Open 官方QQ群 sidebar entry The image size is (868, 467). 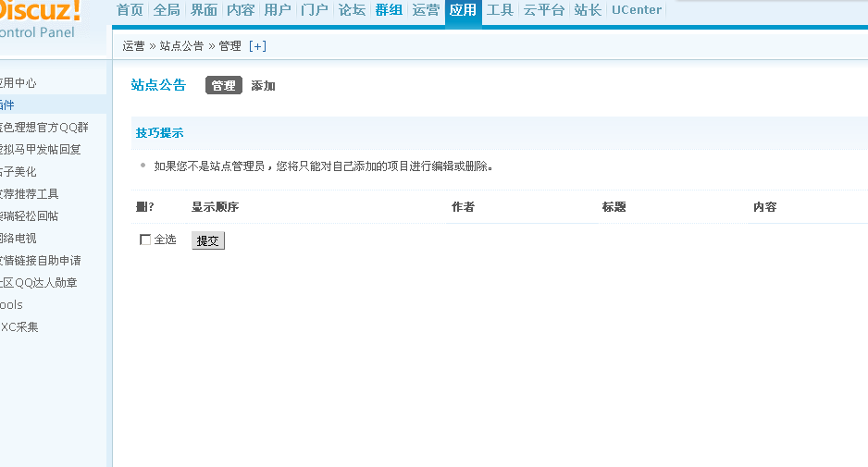44,128
